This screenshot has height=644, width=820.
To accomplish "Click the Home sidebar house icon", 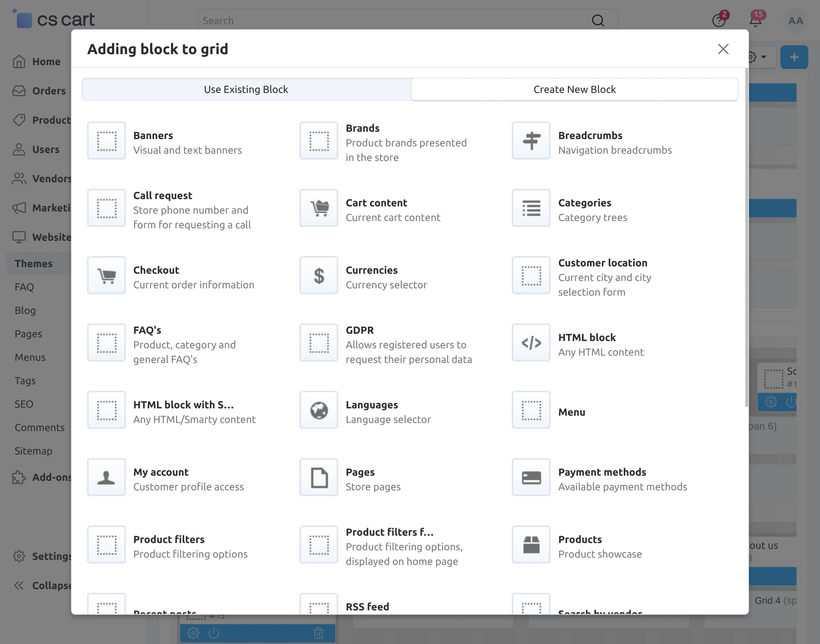I will (19, 61).
